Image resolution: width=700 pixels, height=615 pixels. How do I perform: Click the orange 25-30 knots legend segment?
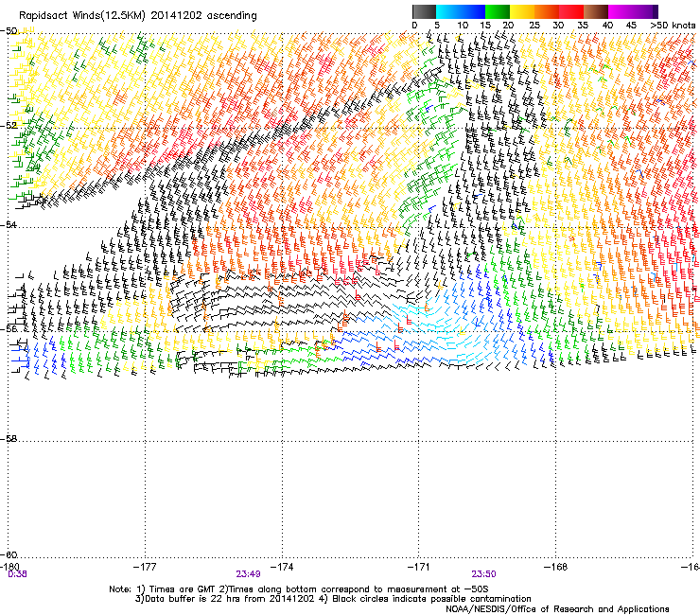tap(547, 11)
